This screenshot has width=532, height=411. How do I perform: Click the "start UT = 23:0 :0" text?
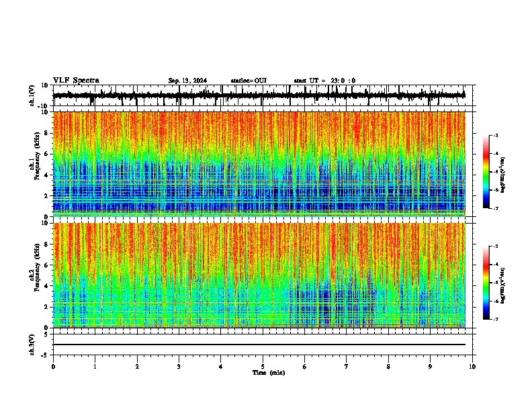(324, 81)
